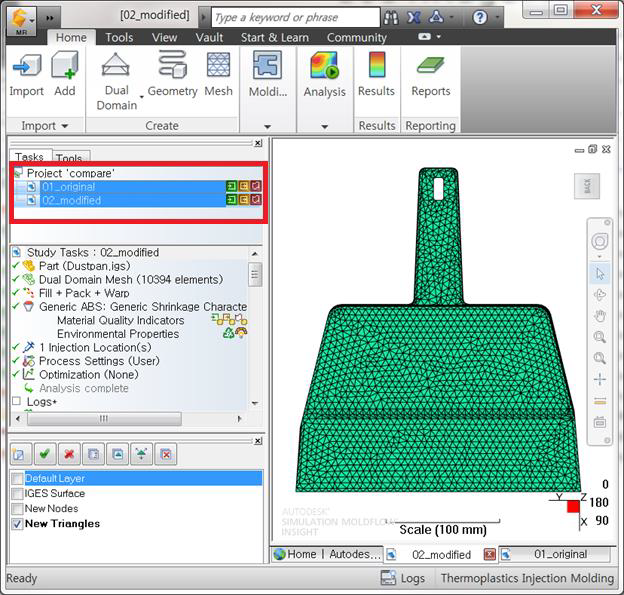
Task: Open the Community ribbon tab
Action: 357,37
